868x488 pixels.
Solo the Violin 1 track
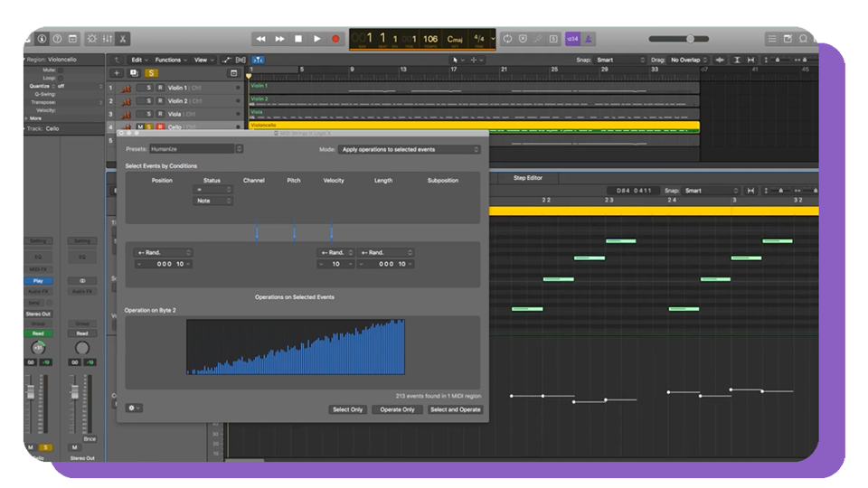pos(150,89)
